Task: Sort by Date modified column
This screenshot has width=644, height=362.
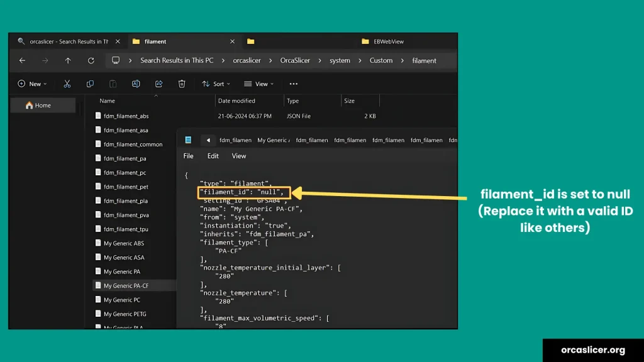Action: 236,101
